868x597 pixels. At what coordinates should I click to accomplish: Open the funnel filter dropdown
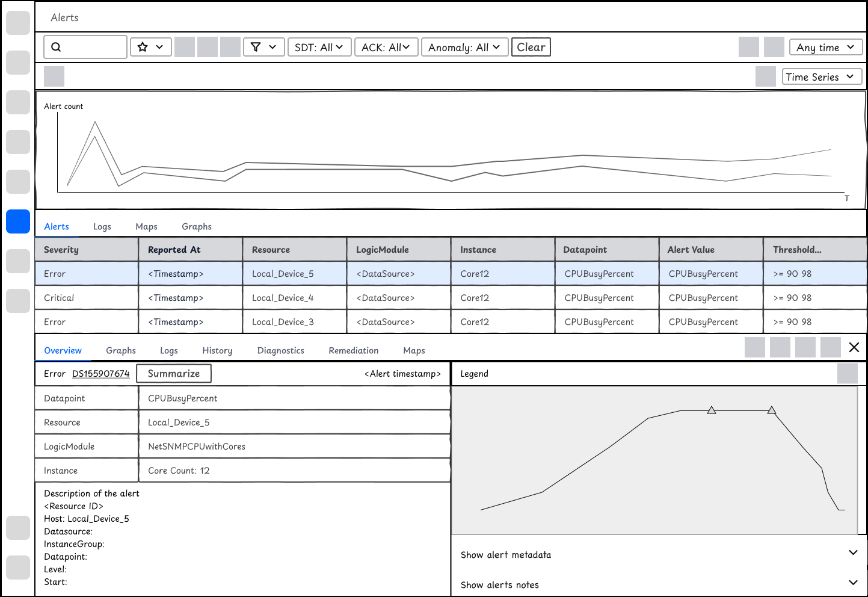(x=263, y=47)
